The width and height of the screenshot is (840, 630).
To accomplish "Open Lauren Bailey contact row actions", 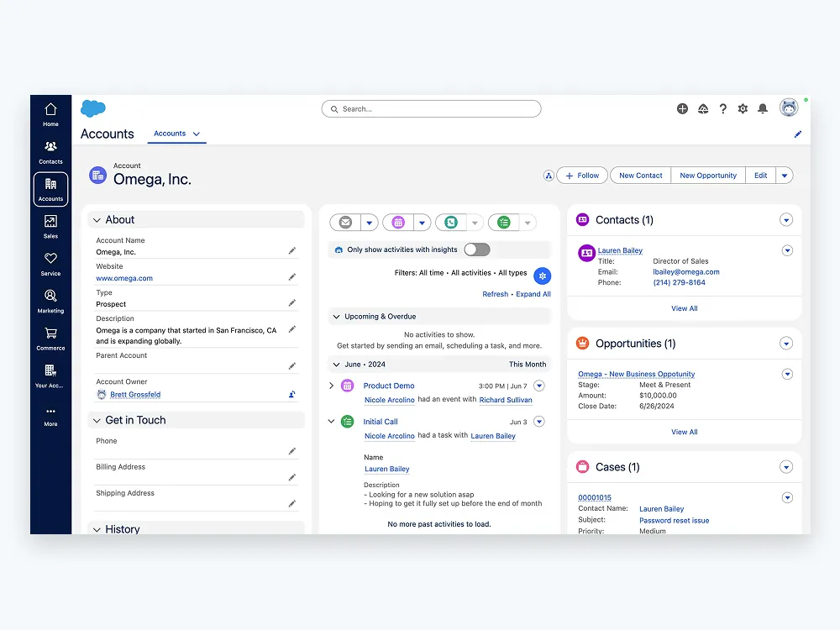I will 787,250.
